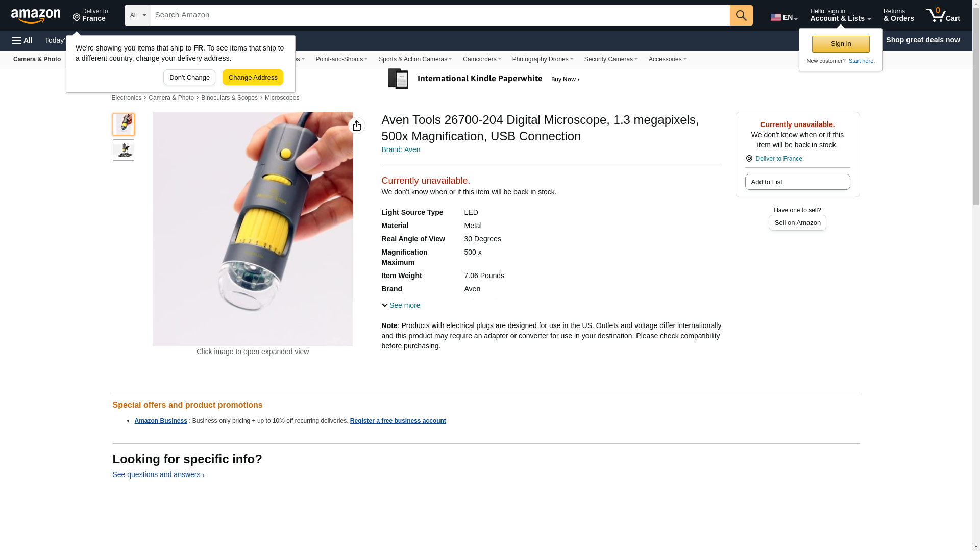The height and width of the screenshot is (551, 980).
Task: Select the second product thumbnail
Action: [124, 150]
